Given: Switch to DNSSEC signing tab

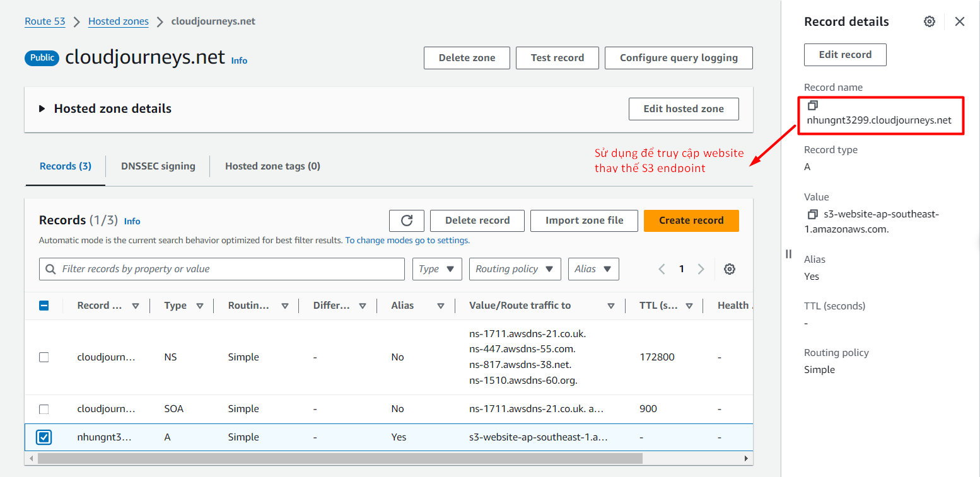Looking at the screenshot, I should point(158,166).
